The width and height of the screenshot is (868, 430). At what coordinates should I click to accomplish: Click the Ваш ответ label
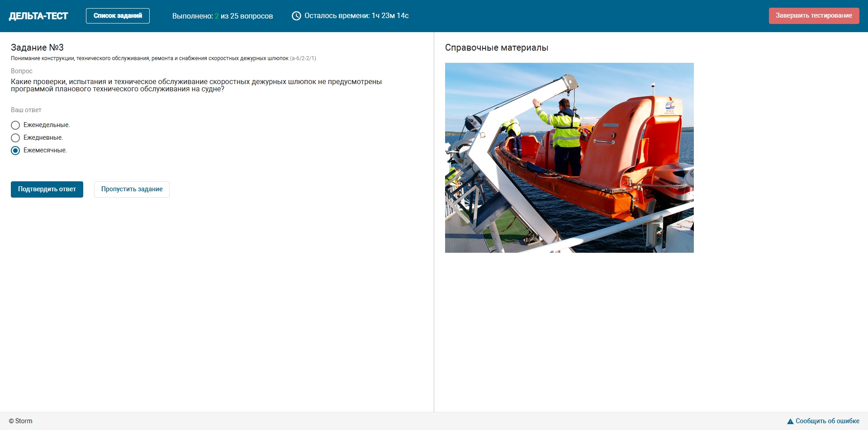tap(26, 110)
